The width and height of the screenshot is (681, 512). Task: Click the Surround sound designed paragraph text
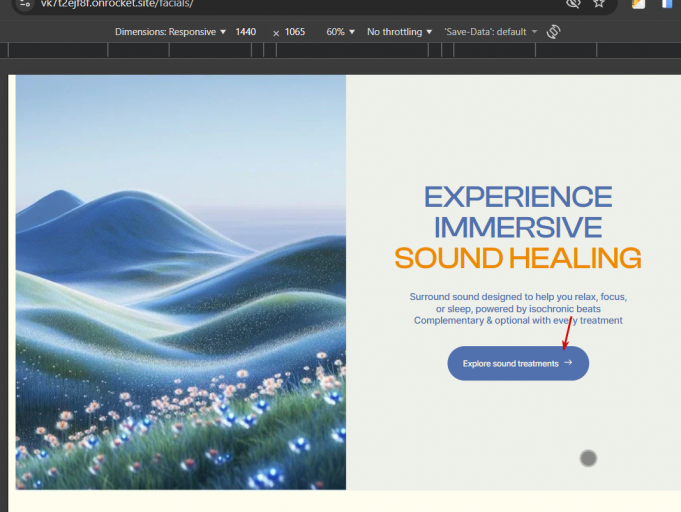(518, 309)
